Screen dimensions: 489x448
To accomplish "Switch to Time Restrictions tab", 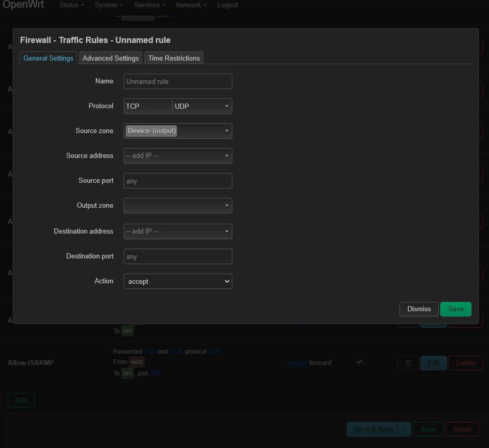I will [x=174, y=58].
